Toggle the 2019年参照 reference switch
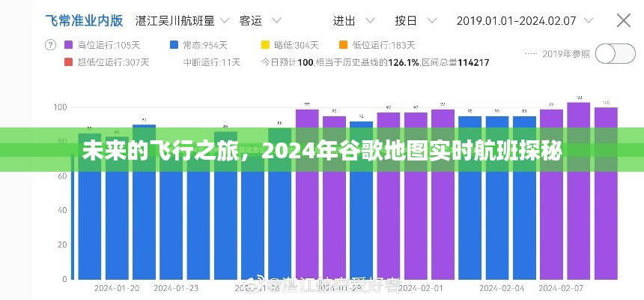Screen dimensions: 644x300 pyautogui.click(x=616, y=53)
